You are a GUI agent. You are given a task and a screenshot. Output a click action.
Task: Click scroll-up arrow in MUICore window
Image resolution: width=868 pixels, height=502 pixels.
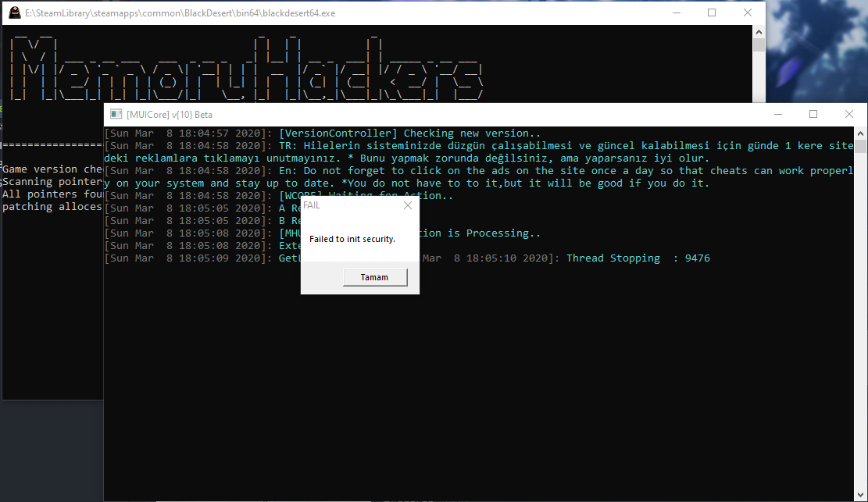tap(860, 134)
